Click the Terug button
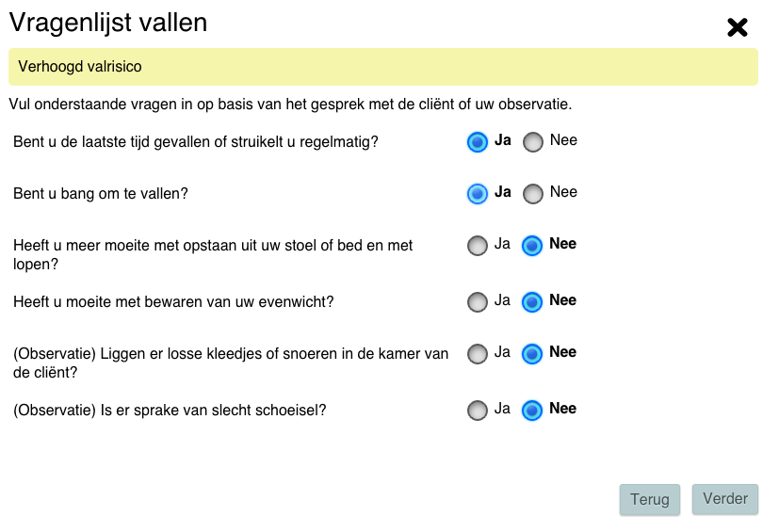779x532 pixels. (x=650, y=500)
